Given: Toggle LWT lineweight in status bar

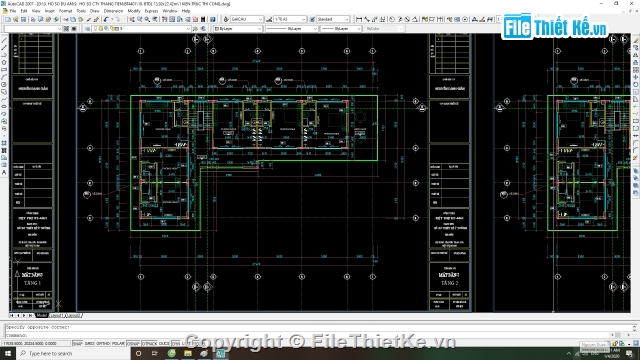Looking at the screenshot, I should [x=186, y=344].
